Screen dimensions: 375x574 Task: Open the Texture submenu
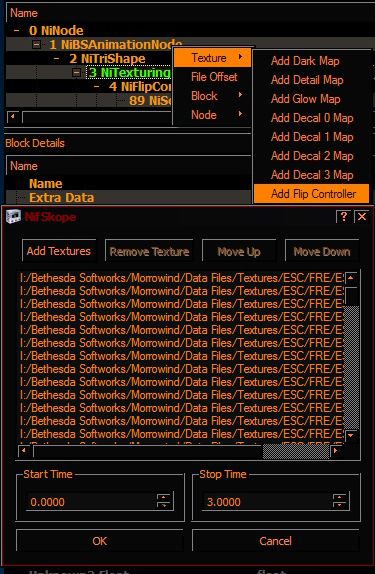pos(212,58)
